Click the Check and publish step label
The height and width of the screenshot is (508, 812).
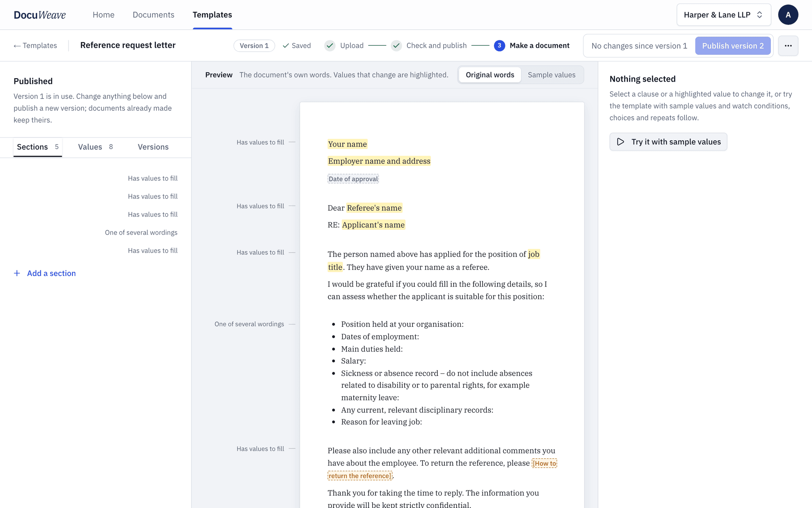pos(436,46)
